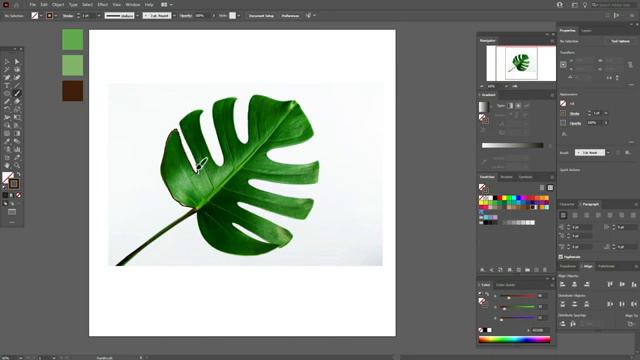Image resolution: width=640 pixels, height=360 pixels.
Task: Toggle the Hyphenate checkbox
Action: (x=561, y=257)
